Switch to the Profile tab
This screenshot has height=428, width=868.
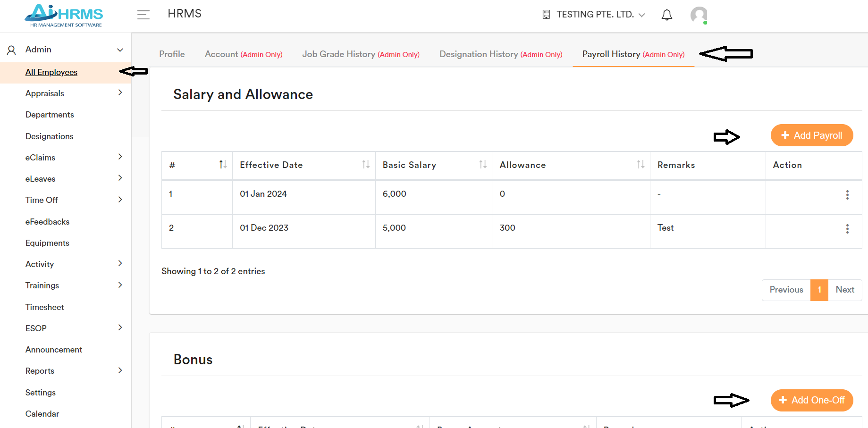pos(171,54)
